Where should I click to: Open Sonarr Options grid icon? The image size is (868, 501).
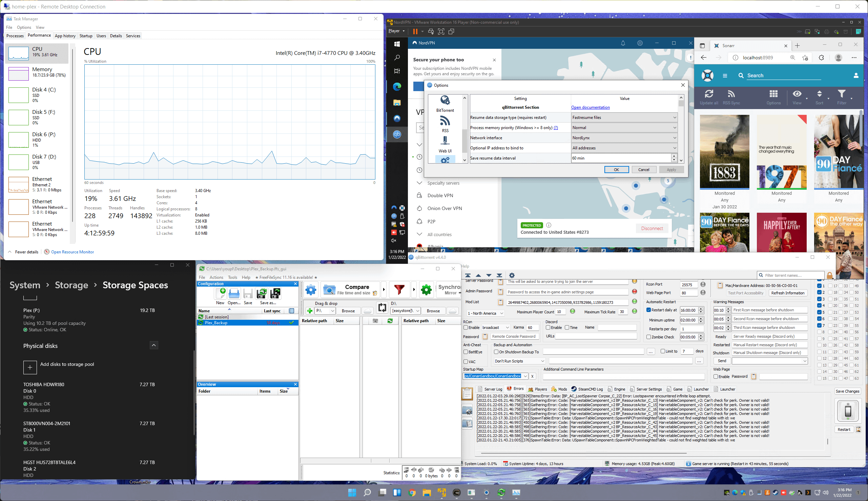pos(773,94)
